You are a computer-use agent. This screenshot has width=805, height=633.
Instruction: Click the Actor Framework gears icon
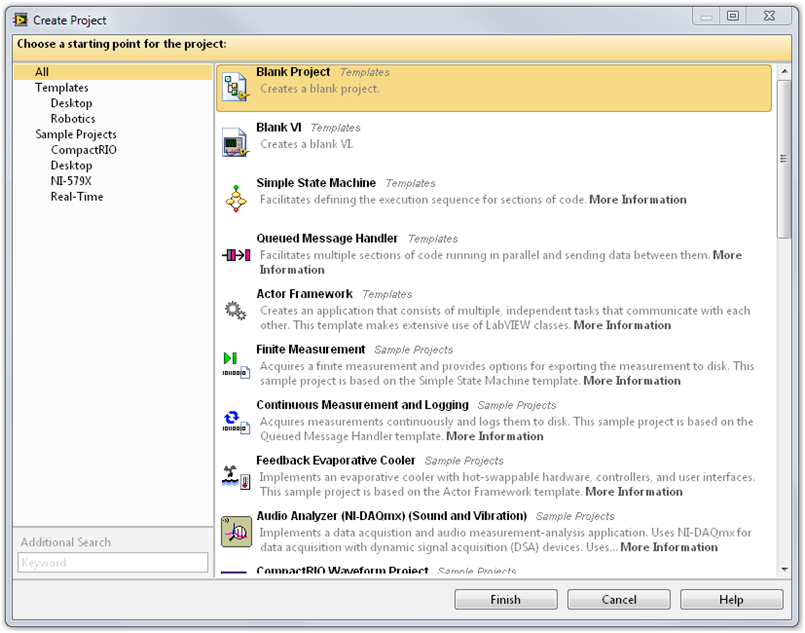235,311
